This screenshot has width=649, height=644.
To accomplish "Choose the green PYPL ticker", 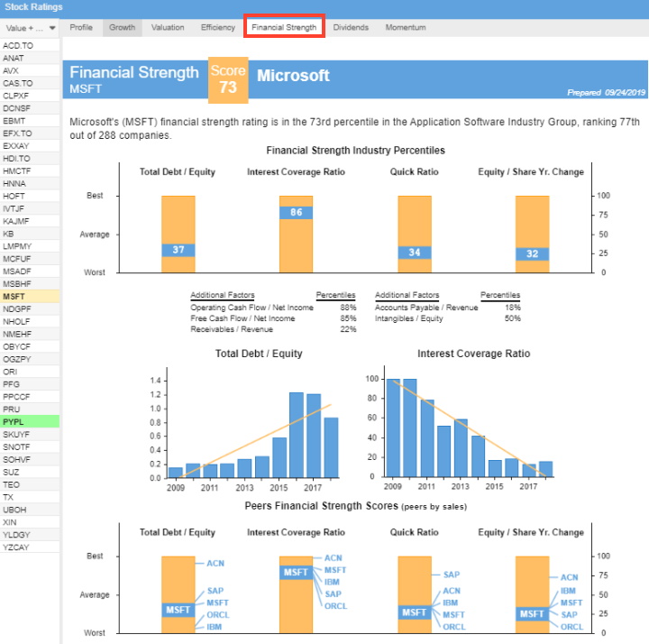I will point(14,421).
